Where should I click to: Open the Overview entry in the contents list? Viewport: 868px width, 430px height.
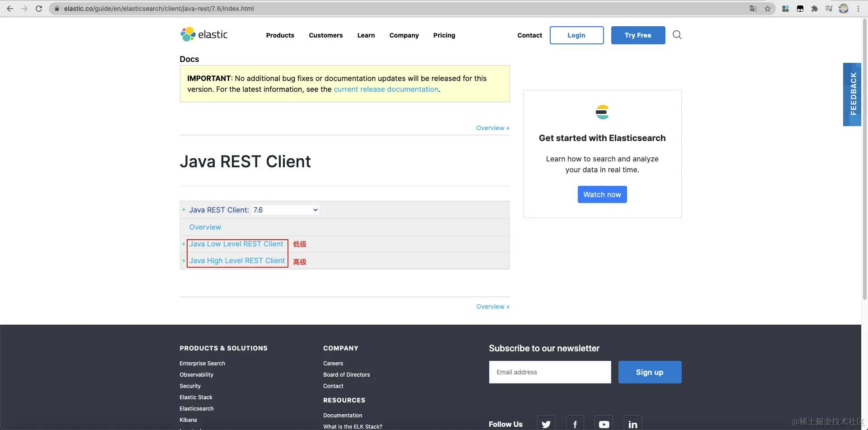pyautogui.click(x=205, y=227)
